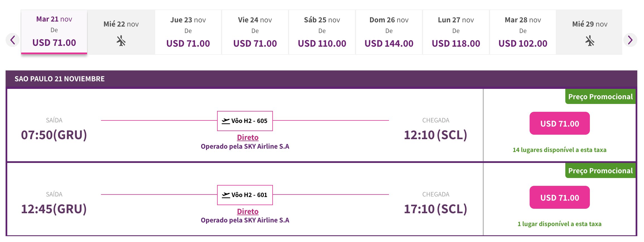Viewport: 644px width, 242px height.
Task: Select the Jue 23 nov date tab
Action: (x=188, y=32)
